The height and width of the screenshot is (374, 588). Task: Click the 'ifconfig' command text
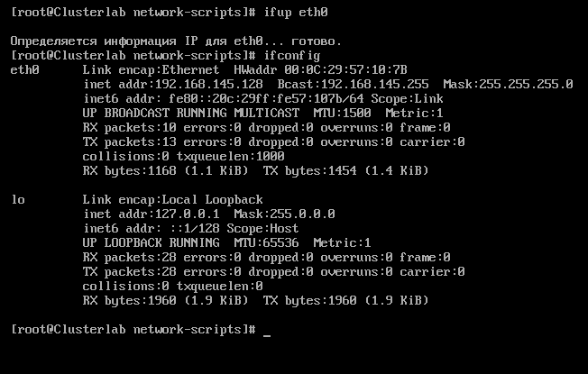pos(292,56)
